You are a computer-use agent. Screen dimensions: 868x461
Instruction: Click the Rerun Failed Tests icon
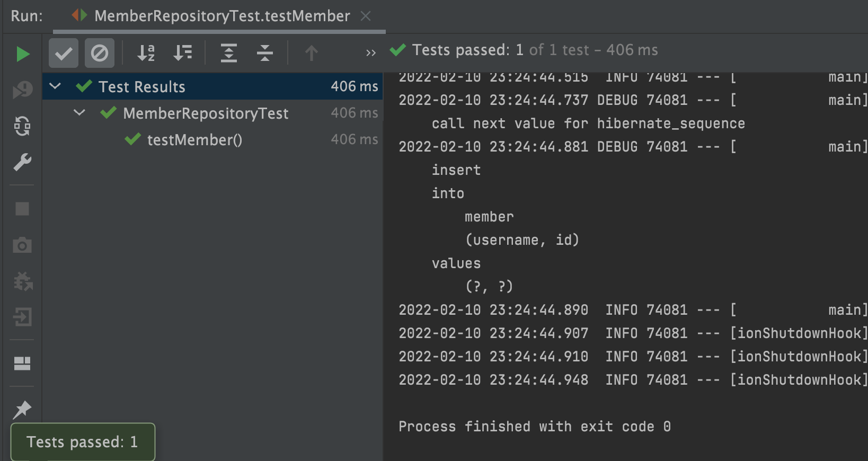coord(22,90)
